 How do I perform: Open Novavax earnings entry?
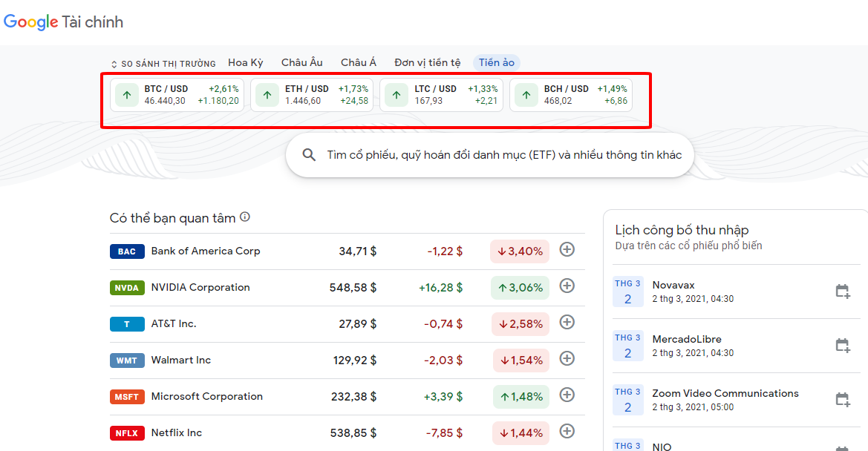pos(737,292)
